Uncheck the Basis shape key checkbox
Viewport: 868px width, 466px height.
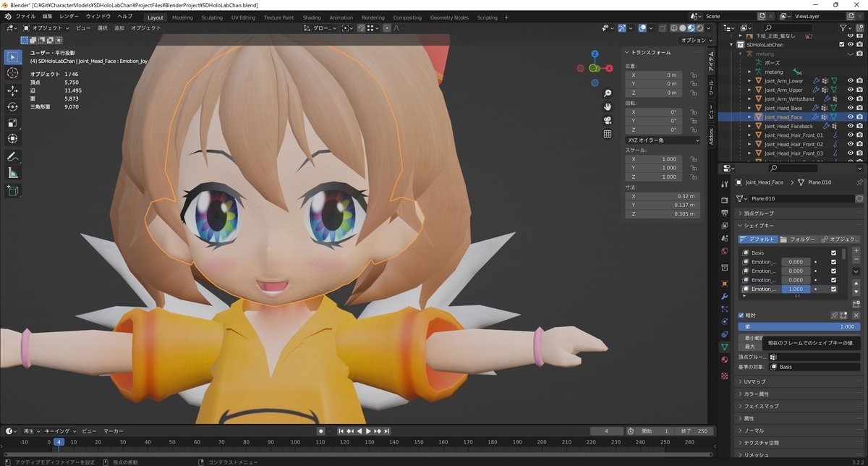(833, 253)
